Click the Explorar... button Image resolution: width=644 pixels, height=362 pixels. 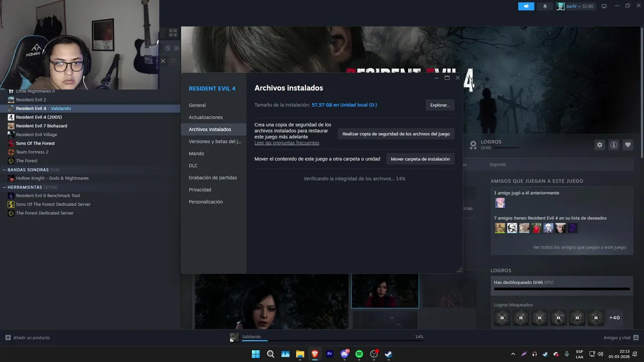(440, 105)
